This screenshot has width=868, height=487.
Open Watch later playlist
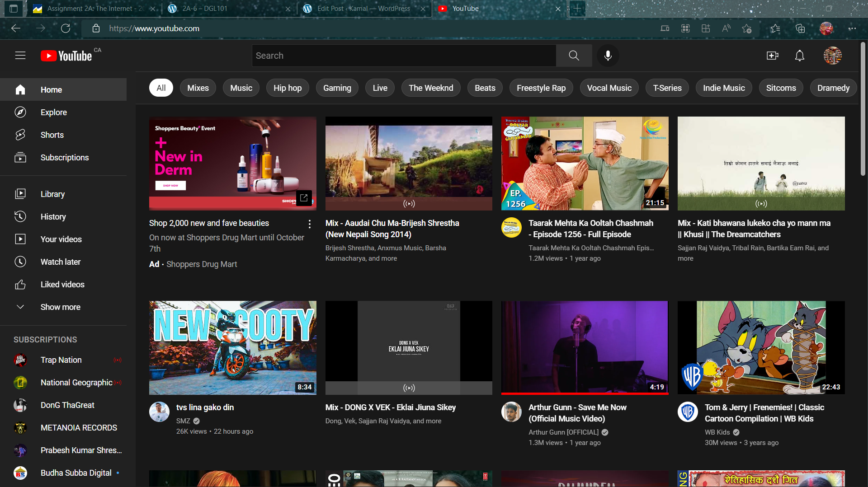[x=63, y=262]
